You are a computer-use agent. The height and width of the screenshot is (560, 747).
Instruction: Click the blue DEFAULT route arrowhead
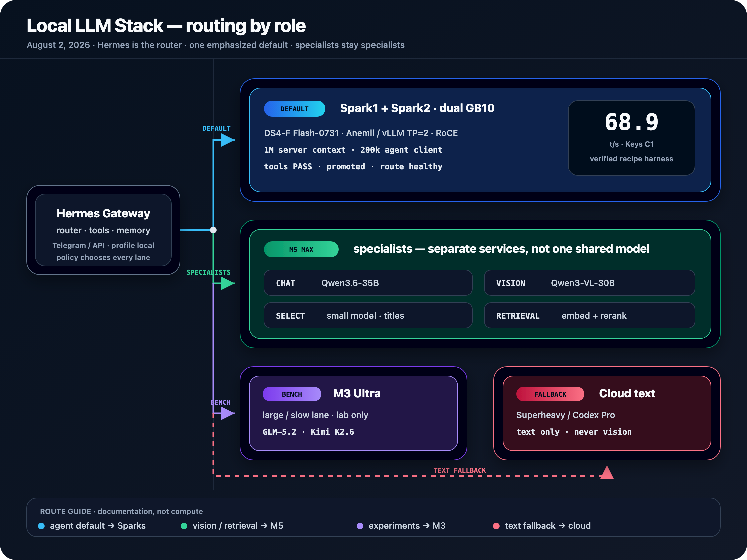click(x=228, y=140)
